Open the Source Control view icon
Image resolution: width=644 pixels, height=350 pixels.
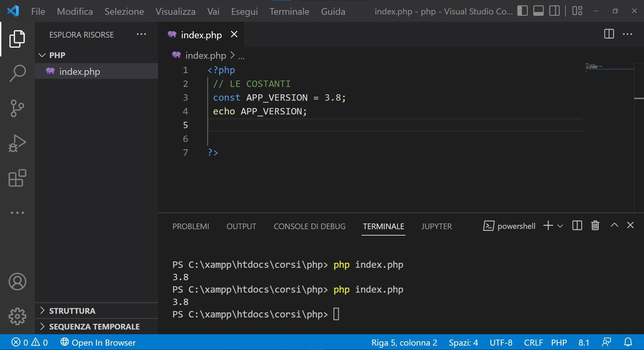(17, 108)
